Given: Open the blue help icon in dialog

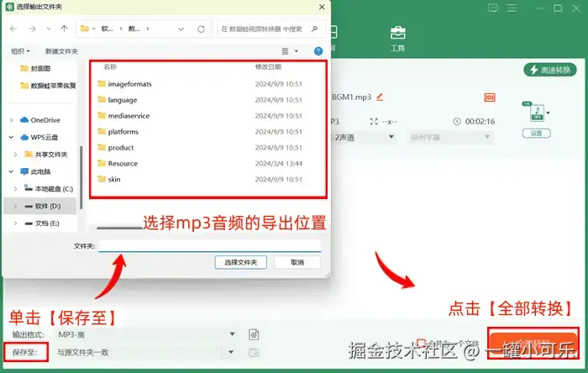Looking at the screenshot, I should (x=318, y=51).
